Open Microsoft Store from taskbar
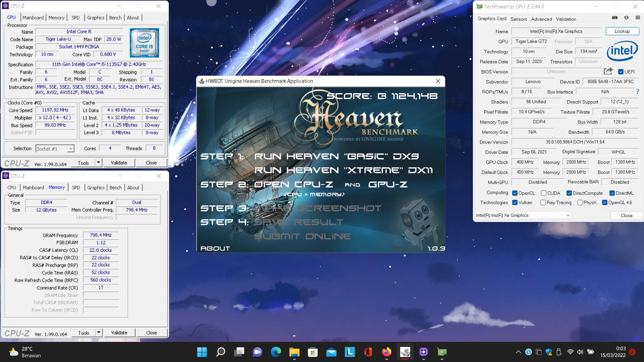The image size is (644, 362). (313, 352)
